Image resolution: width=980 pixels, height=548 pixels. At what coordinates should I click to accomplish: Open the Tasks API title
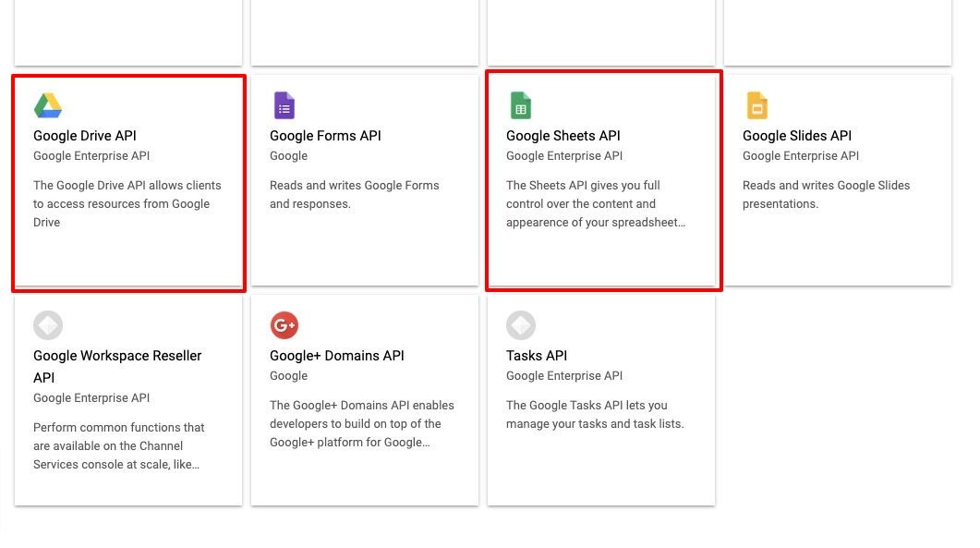(x=537, y=356)
